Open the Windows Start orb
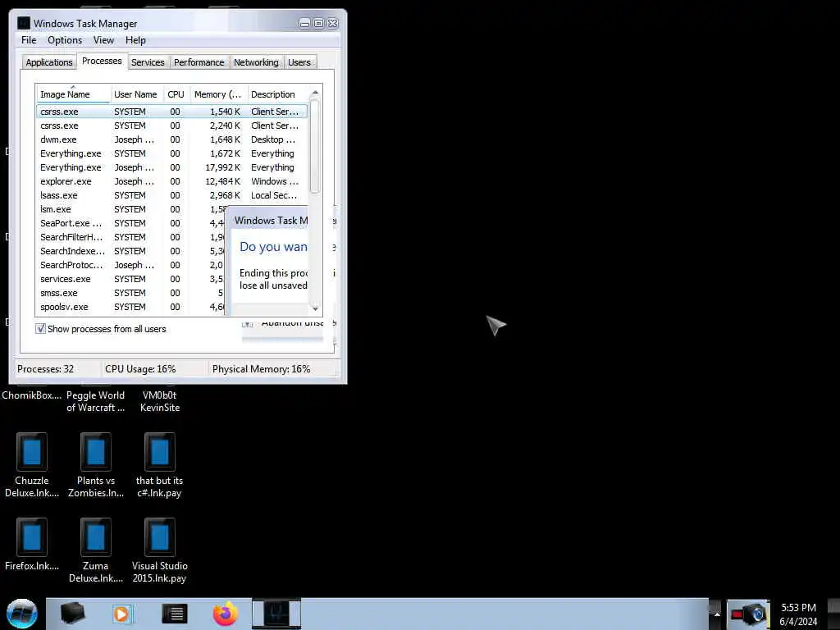This screenshot has width=840, height=630. [x=21, y=614]
